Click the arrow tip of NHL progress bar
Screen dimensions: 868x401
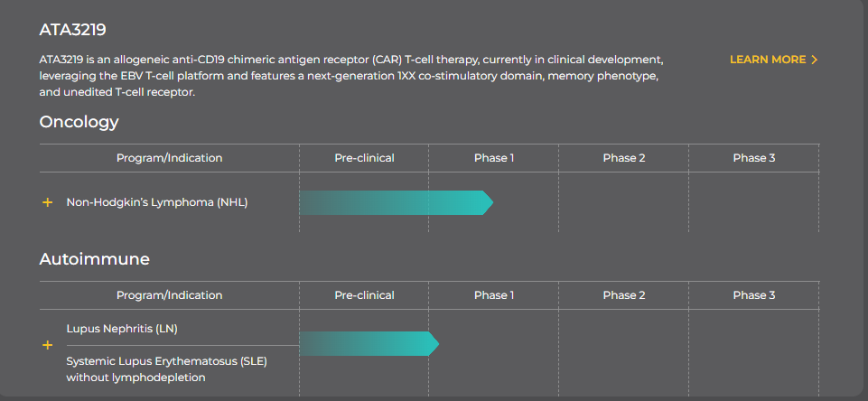488,202
